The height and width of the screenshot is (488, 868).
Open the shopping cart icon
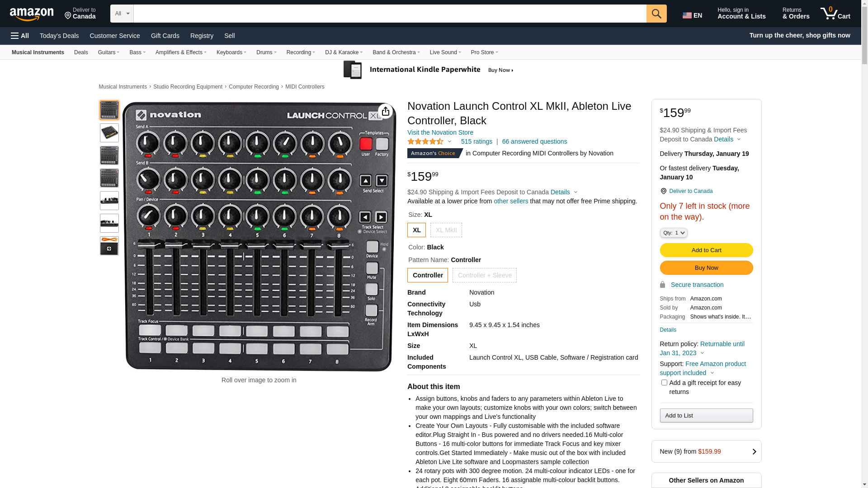[835, 14]
